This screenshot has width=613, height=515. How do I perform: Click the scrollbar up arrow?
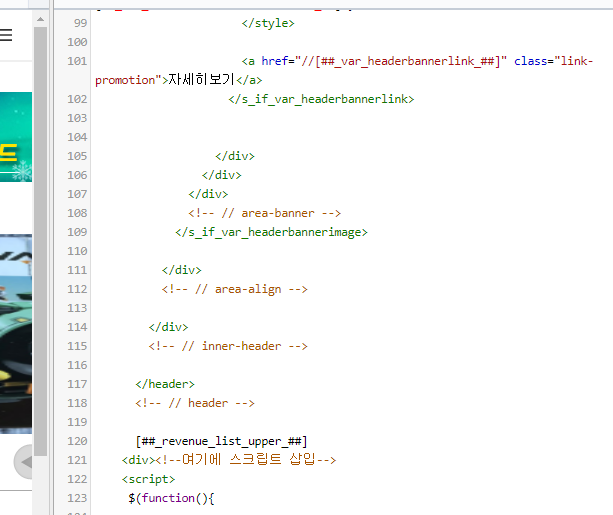point(40,19)
